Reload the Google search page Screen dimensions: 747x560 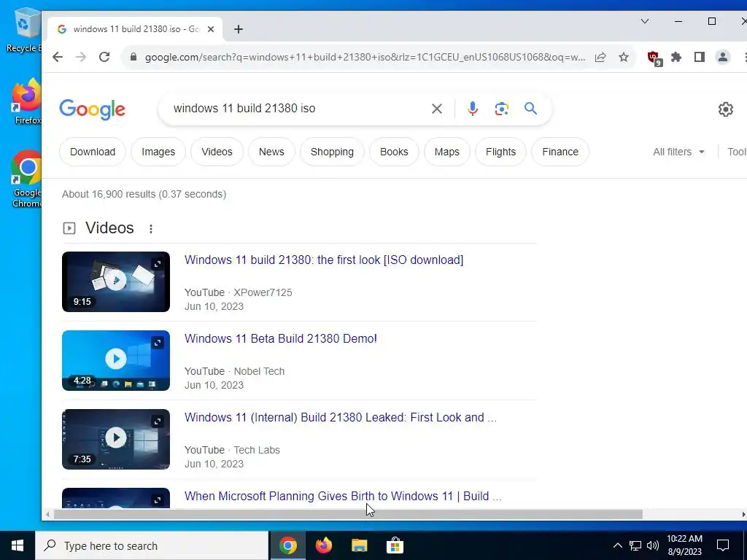point(104,57)
